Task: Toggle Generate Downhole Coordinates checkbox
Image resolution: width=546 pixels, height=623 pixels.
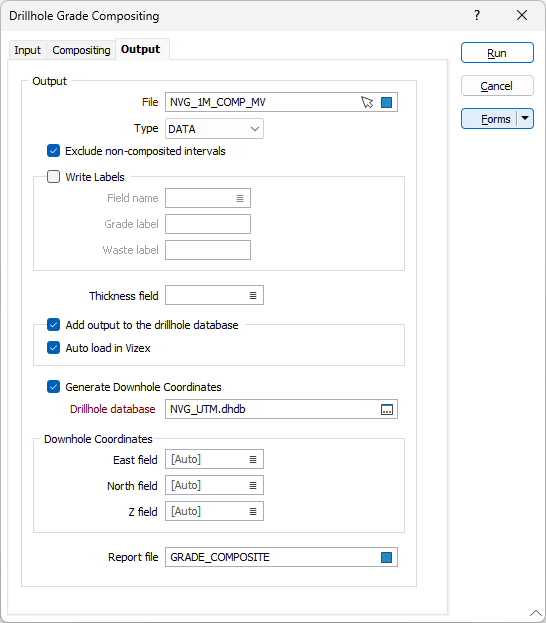Action: (x=53, y=387)
